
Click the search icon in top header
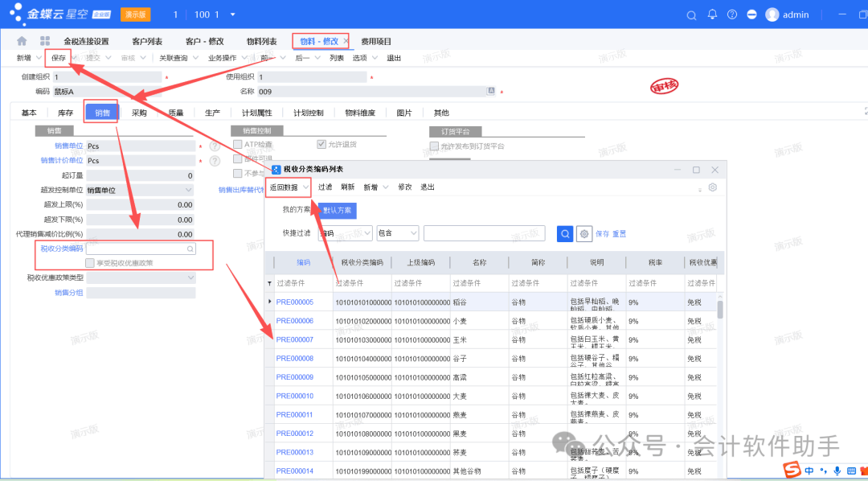coord(691,15)
